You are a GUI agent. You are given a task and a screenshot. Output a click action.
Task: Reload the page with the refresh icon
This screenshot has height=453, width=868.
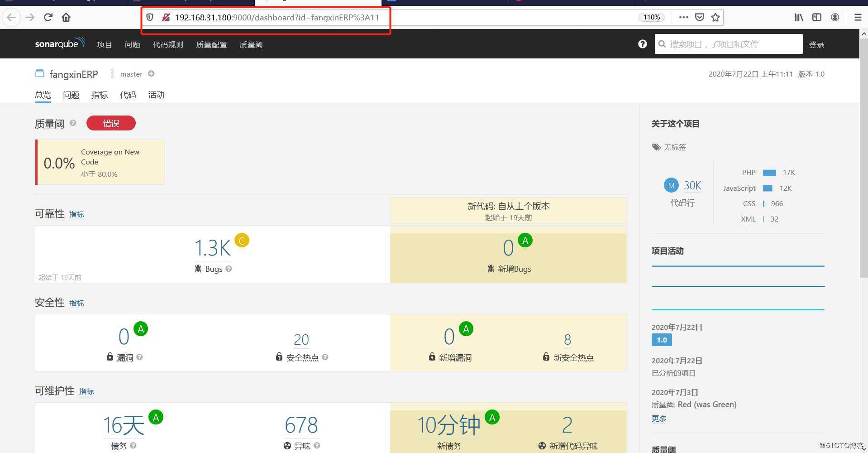click(48, 18)
